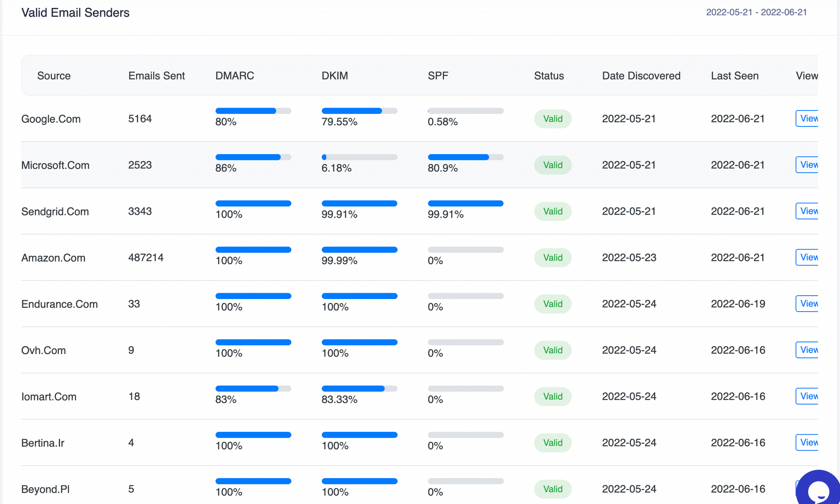840x504 pixels.
Task: Click the Emails Sent column header
Action: coord(156,76)
